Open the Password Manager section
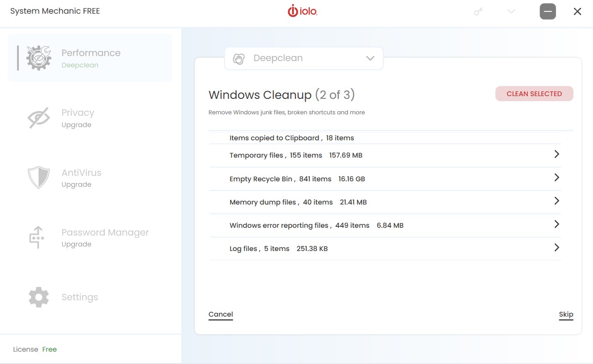The image size is (593, 364). (90, 238)
